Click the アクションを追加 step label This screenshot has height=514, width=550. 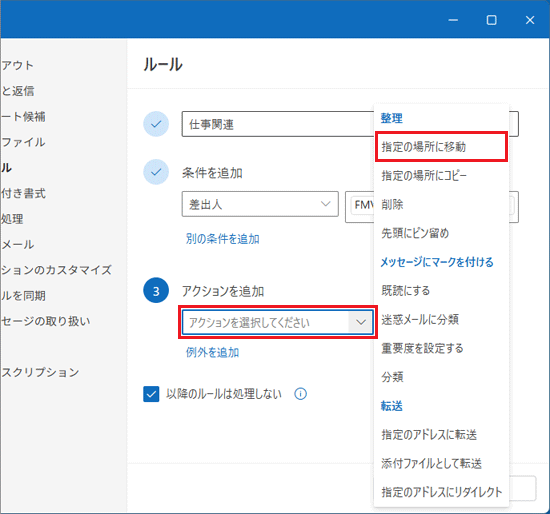[223, 291]
